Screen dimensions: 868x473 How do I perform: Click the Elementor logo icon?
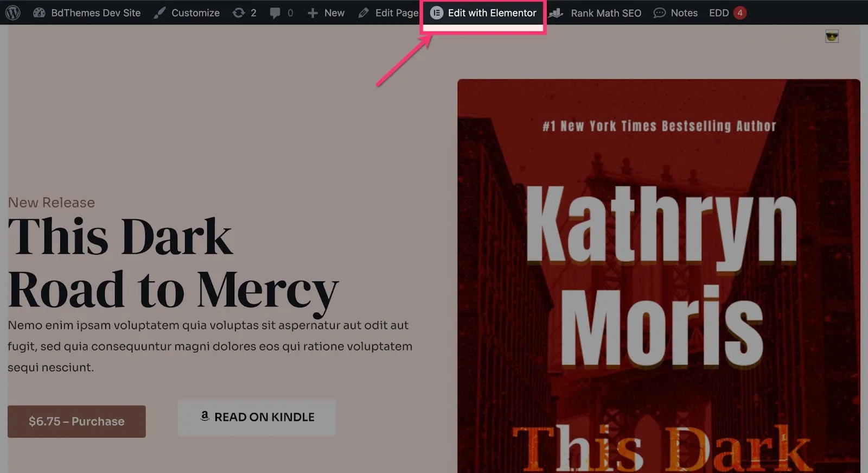pyautogui.click(x=437, y=12)
